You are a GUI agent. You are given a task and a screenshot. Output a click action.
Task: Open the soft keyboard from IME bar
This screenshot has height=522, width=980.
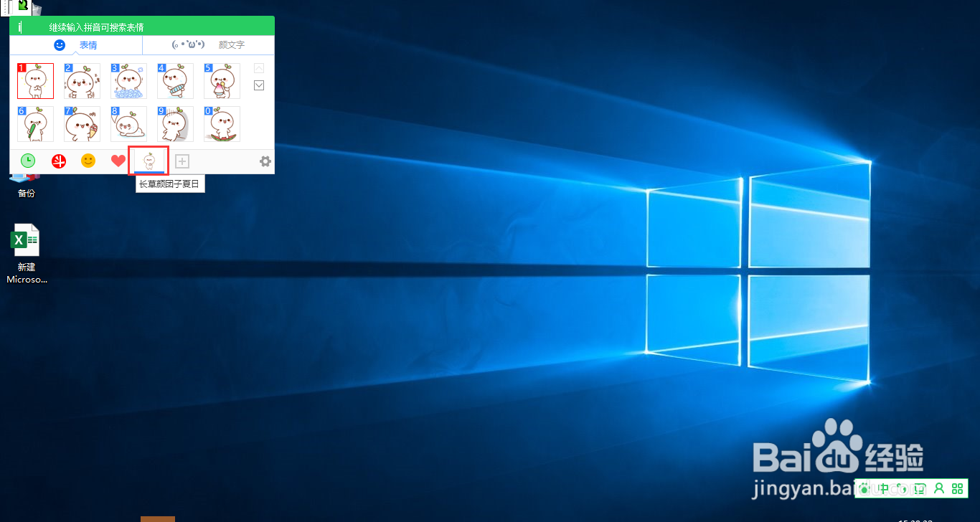[920, 489]
